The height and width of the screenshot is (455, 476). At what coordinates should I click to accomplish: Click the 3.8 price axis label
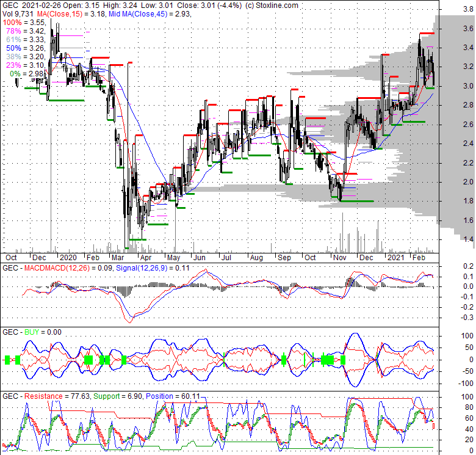tap(468, 9)
